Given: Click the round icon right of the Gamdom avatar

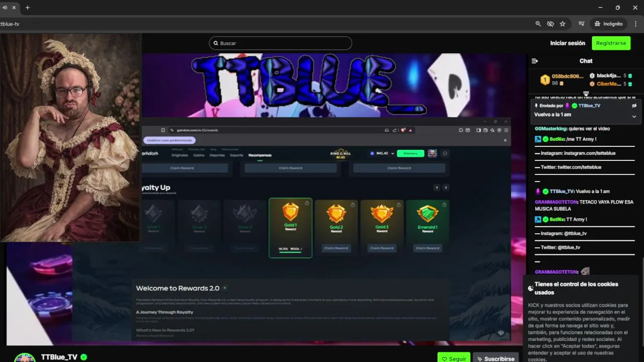Looking at the screenshot, I should (x=445, y=153).
